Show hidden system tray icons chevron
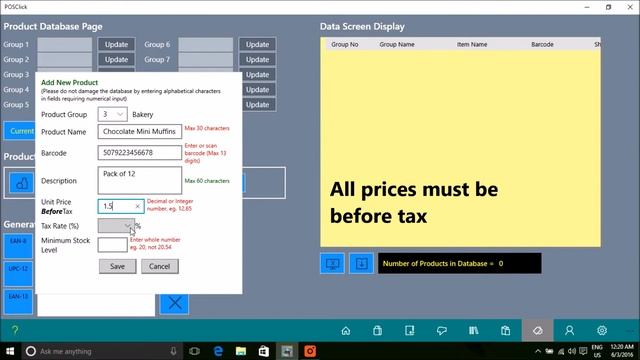 pyautogui.click(x=538, y=351)
